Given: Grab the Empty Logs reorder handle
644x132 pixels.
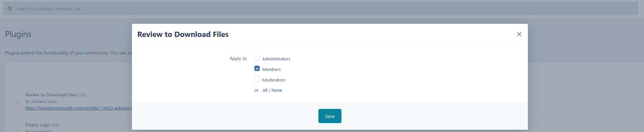Looking at the screenshot, I should 17,130.
